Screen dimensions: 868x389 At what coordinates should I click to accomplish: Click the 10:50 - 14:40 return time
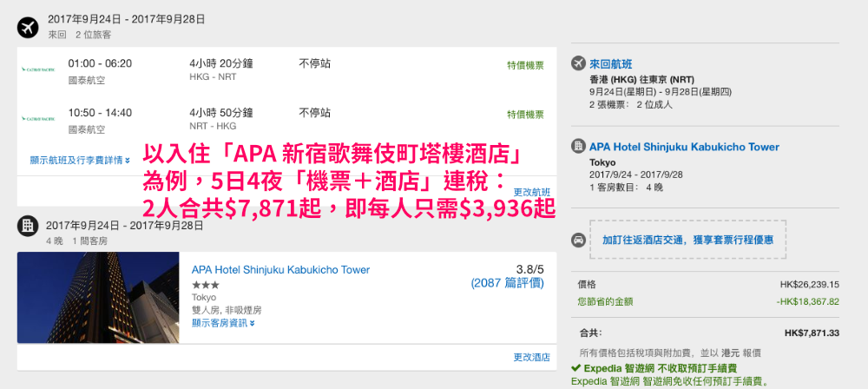tap(100, 113)
